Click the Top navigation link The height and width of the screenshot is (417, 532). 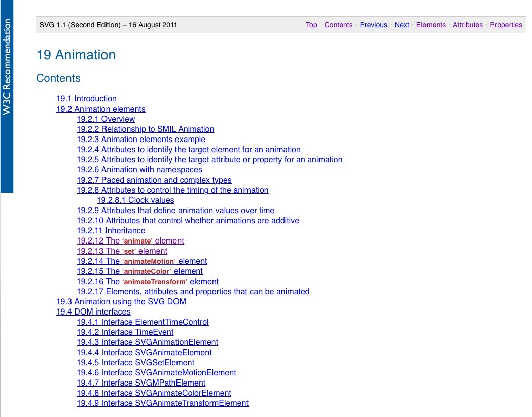[311, 25]
